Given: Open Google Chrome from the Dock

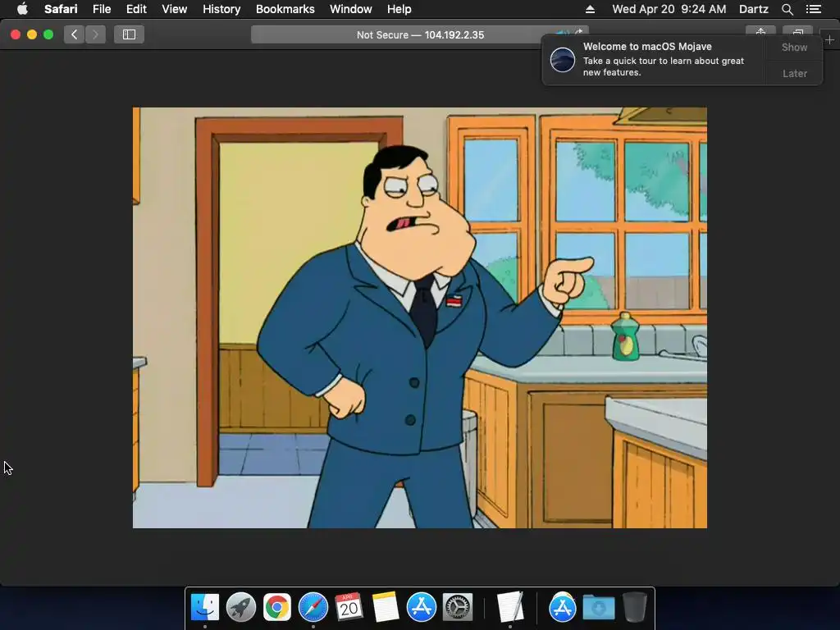Looking at the screenshot, I should [277, 607].
